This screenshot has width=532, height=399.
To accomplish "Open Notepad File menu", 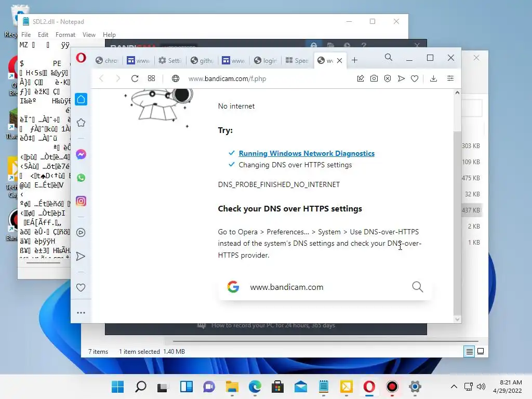I will [x=26, y=35].
